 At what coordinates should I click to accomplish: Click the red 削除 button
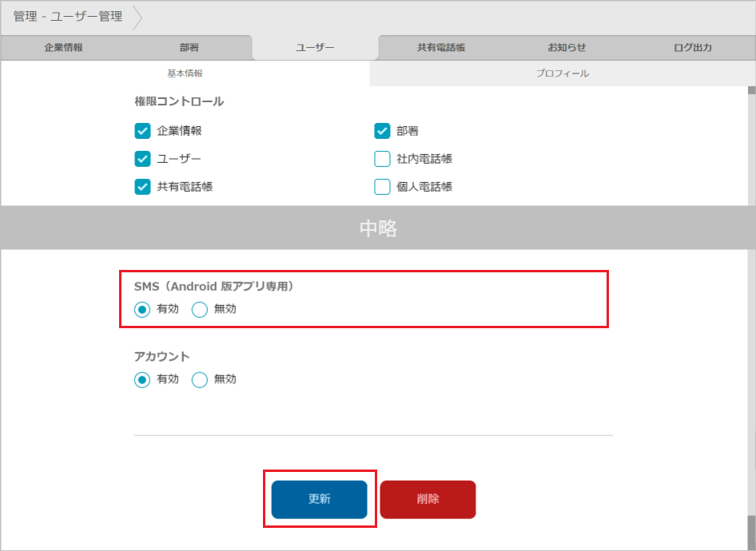(x=428, y=499)
